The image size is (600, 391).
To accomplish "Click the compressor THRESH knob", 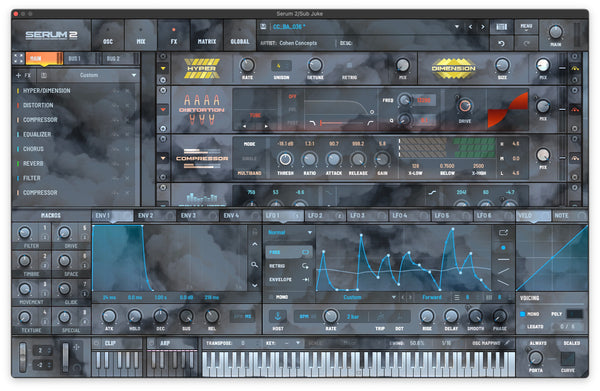I will click(285, 159).
